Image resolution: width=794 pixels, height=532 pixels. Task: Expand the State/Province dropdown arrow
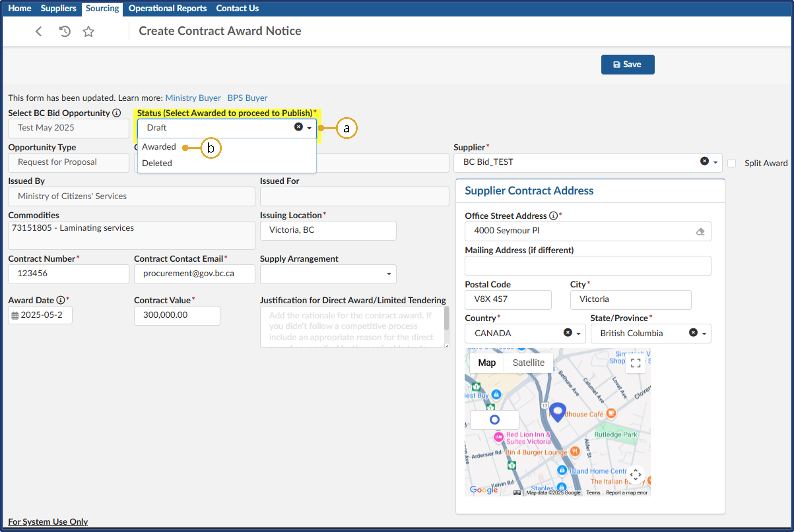(x=704, y=334)
